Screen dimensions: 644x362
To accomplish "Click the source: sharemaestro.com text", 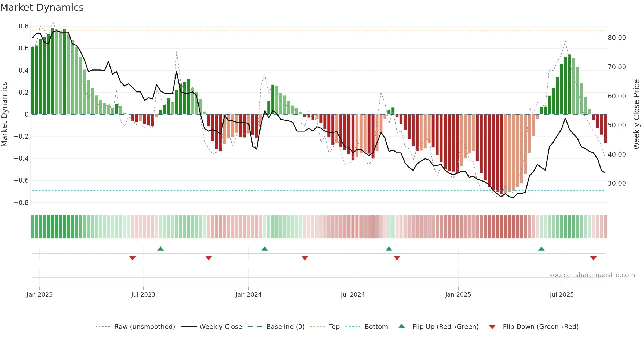I will click(x=592, y=275).
